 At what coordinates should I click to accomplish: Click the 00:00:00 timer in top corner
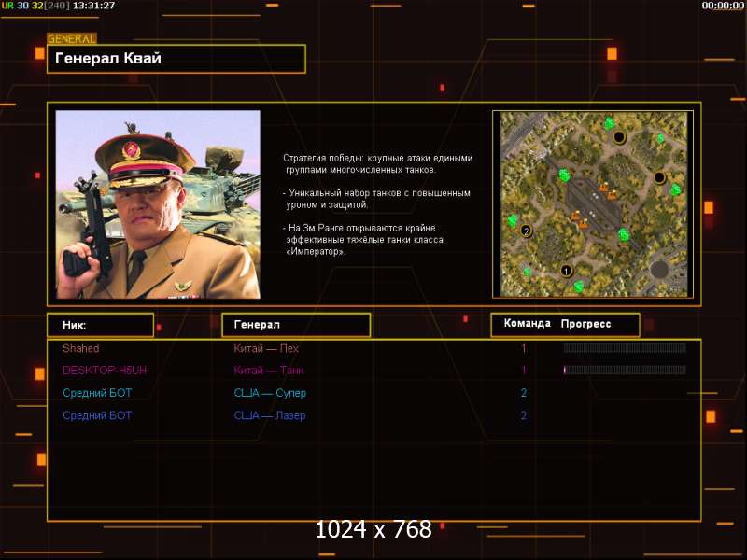coord(723,6)
